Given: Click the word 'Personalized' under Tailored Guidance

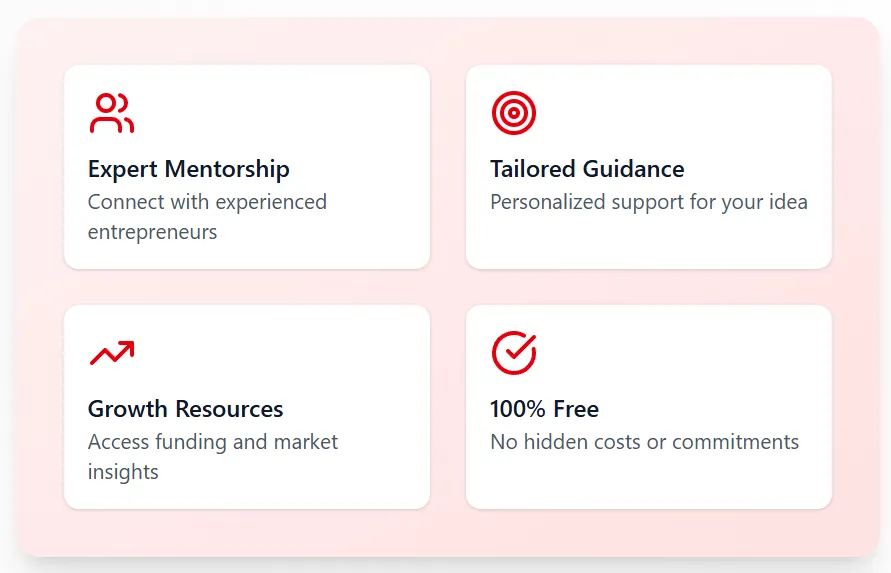Looking at the screenshot, I should [x=547, y=202].
